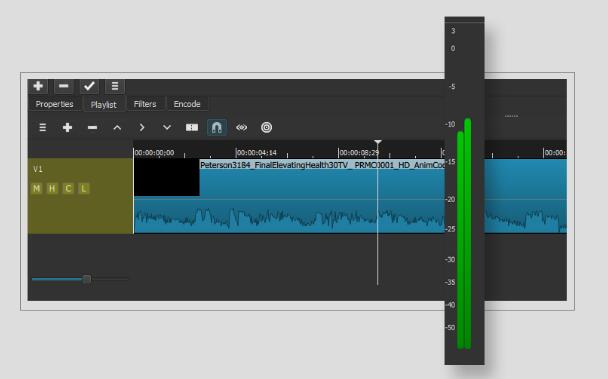Switch to the Filters tab
Screen dimensions: 608x379
tap(145, 104)
